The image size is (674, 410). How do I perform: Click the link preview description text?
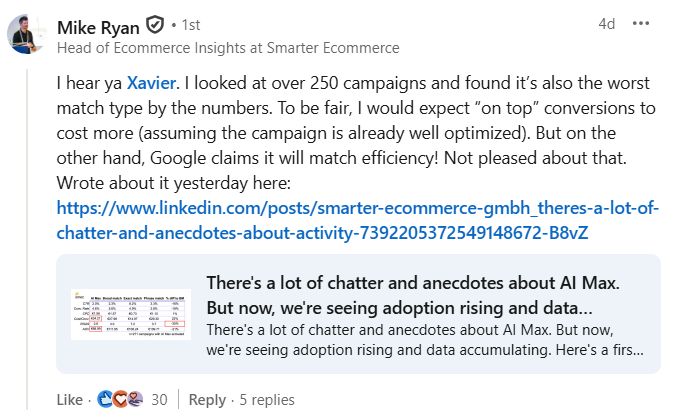click(x=425, y=341)
